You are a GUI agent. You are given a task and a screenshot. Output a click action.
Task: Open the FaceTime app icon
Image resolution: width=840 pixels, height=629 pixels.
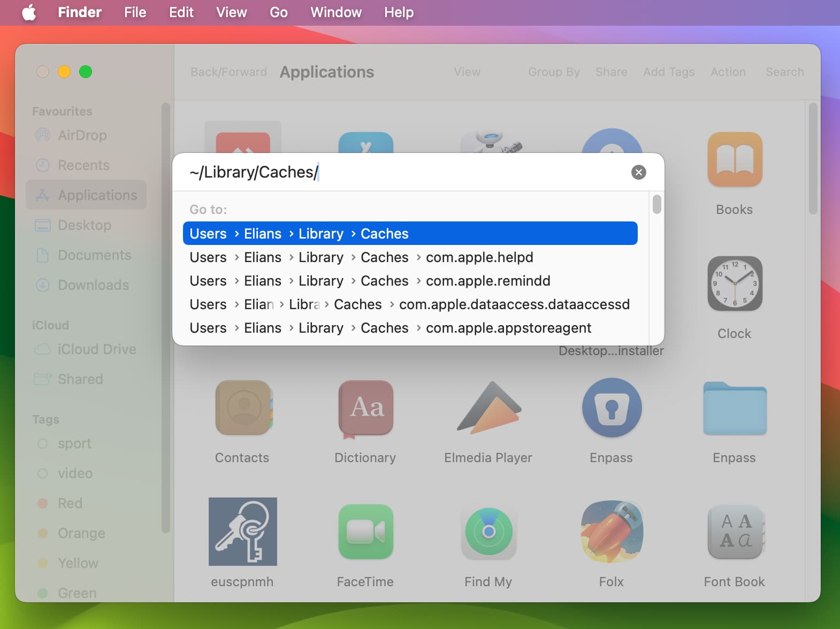[x=366, y=532]
